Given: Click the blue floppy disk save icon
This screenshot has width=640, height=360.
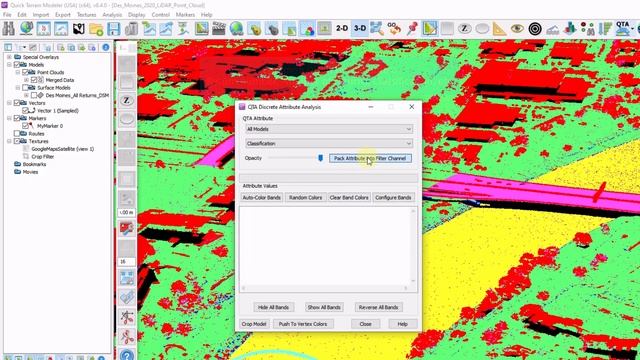Looking at the screenshot, I should 113,29.
